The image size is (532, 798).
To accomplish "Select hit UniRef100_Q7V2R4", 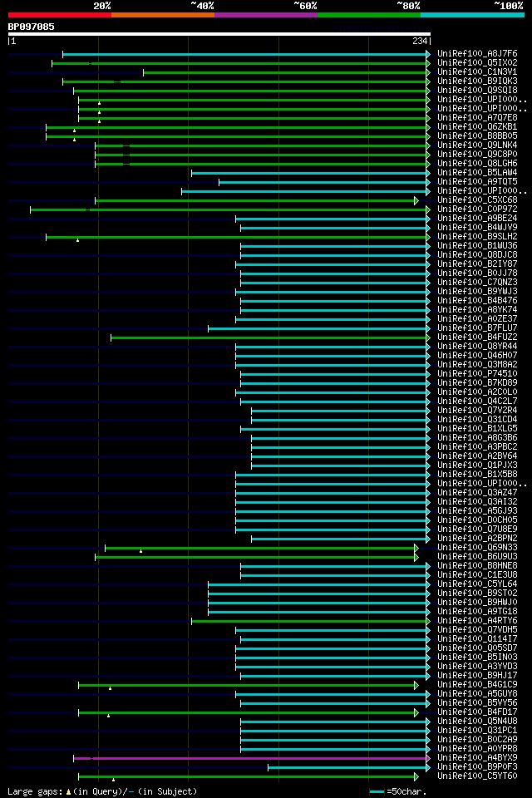I will pos(477,410).
